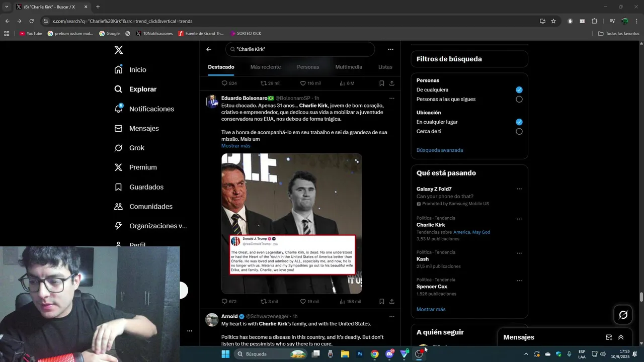Click Mostrar más in Bolsonaro post
Screen dimensions: 644x362
[x=235, y=146]
